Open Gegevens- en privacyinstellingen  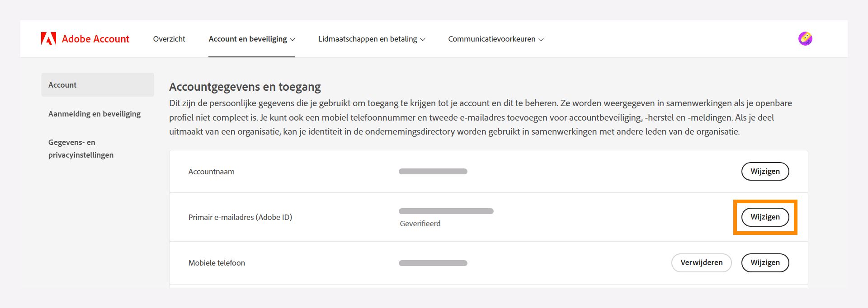pos(80,148)
